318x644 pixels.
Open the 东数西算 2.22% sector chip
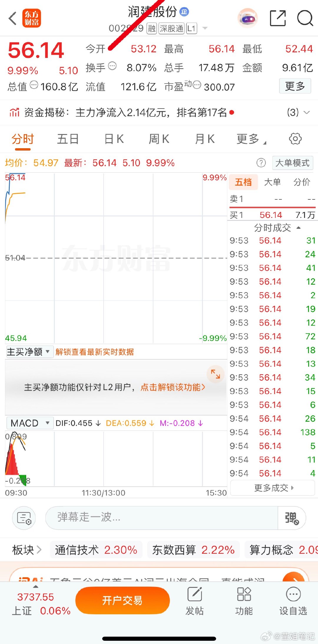coord(193,550)
